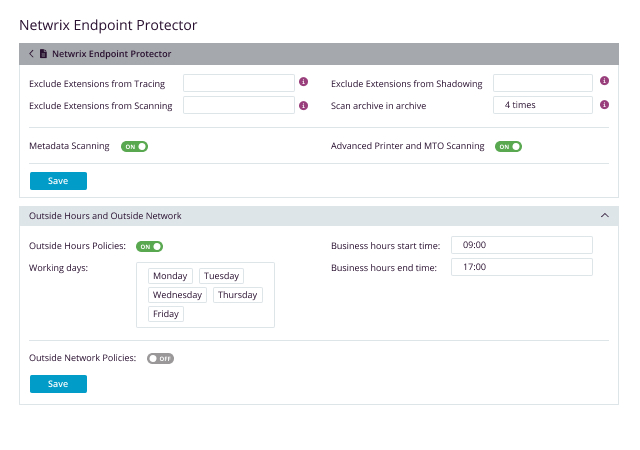Click the Outside Hours and Outside Network title
The width and height of the screenshot is (640, 450).
tap(105, 216)
